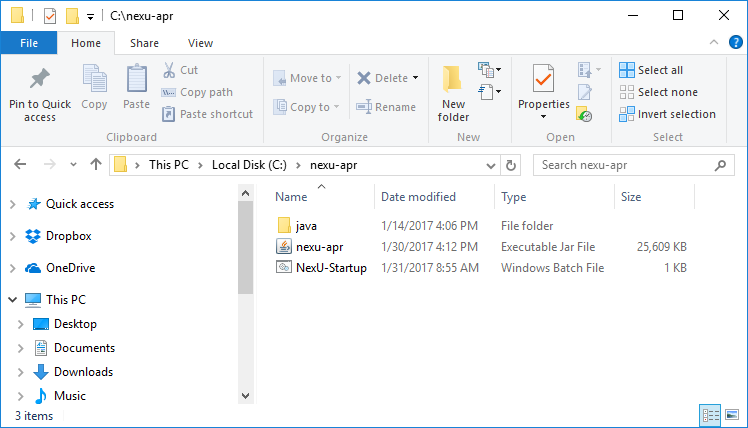This screenshot has height=428, width=748.
Task: Click the Up arrow navigation button
Action: pyautogui.click(x=96, y=165)
